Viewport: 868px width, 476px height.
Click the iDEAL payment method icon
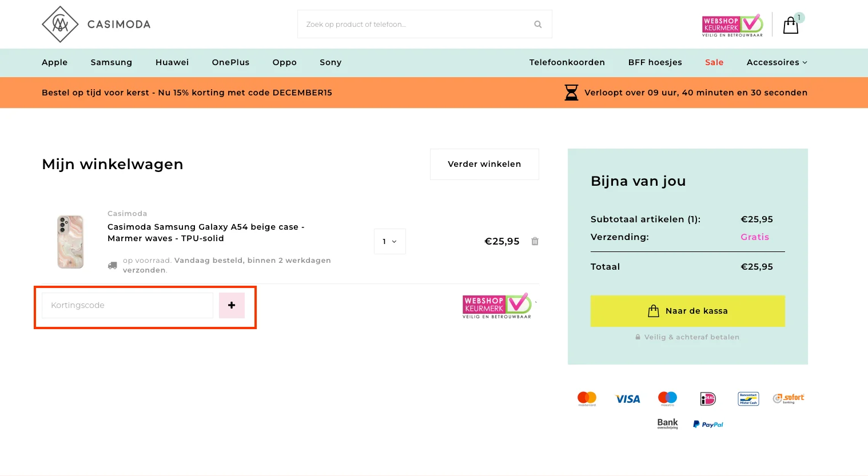coord(707,398)
